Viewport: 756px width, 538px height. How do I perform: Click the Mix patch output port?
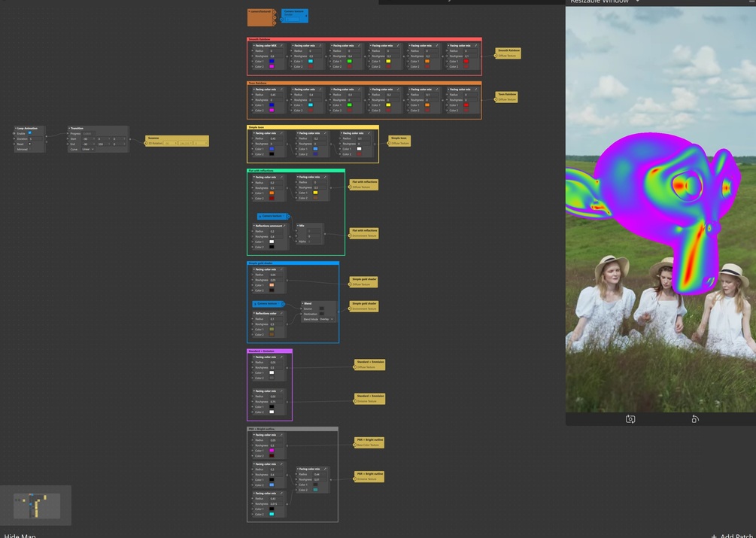324,234
